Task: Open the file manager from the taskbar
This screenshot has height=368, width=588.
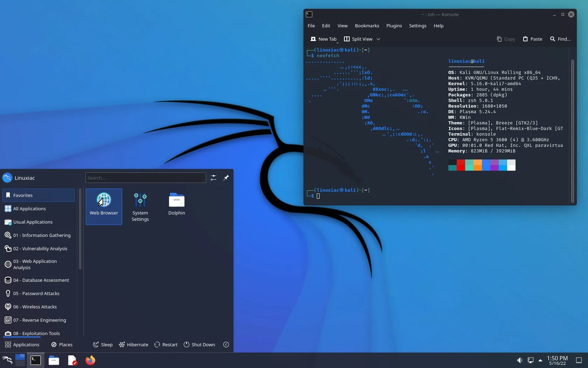Action: [54, 360]
